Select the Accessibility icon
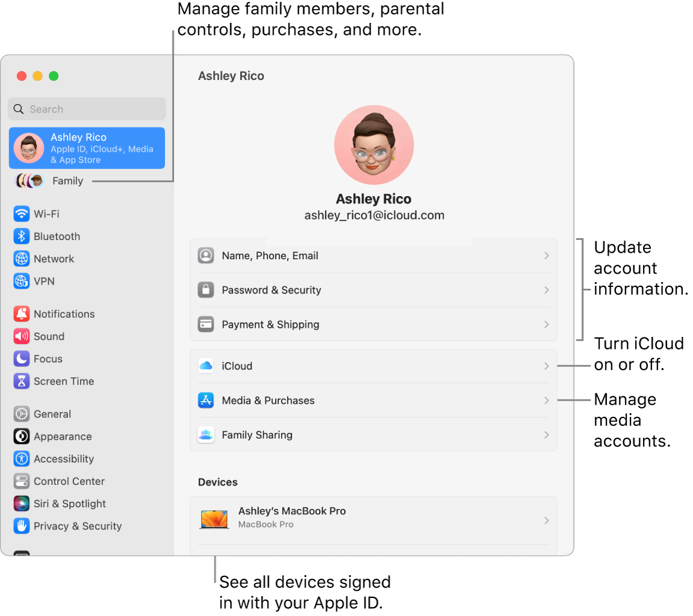The height and width of the screenshot is (616, 693). 21,458
